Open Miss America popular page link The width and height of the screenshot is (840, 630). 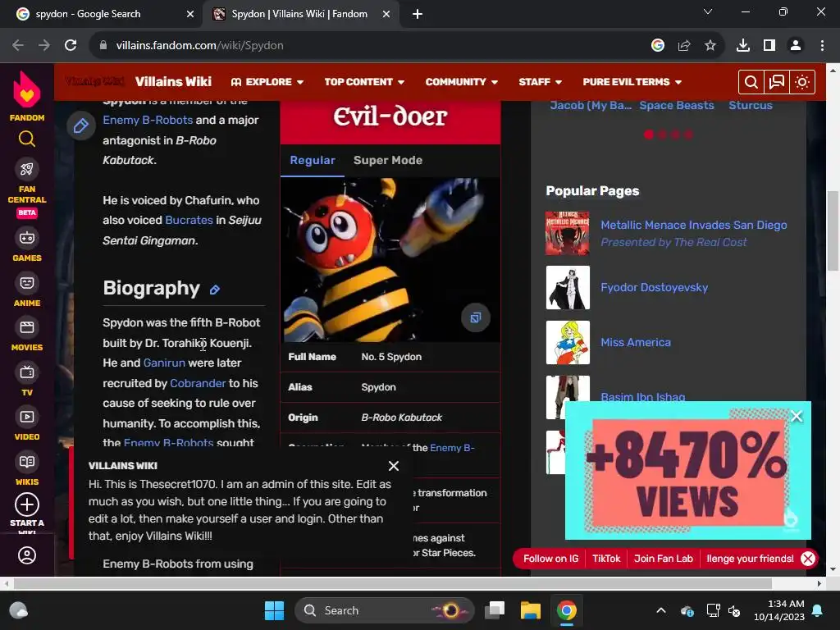click(x=636, y=342)
